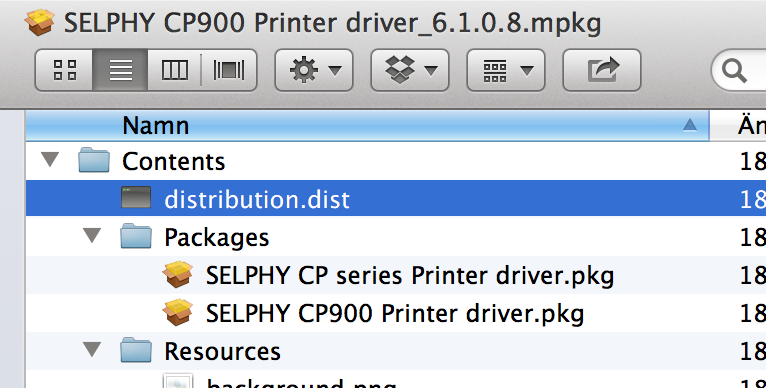Switch to column view
Image resolution: width=766 pixels, height=388 pixels.
coord(174,70)
